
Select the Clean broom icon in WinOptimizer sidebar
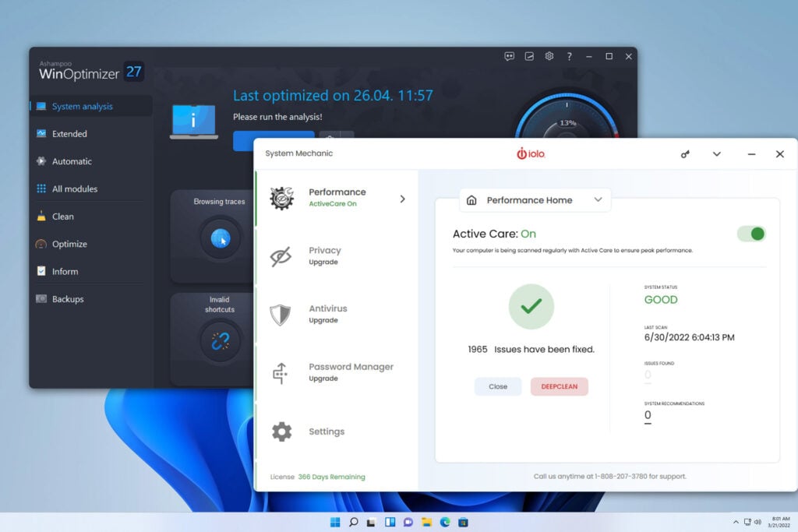(x=41, y=216)
